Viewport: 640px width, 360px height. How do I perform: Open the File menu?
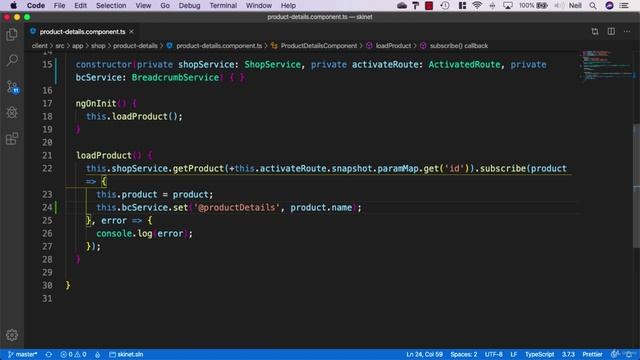point(59,5)
